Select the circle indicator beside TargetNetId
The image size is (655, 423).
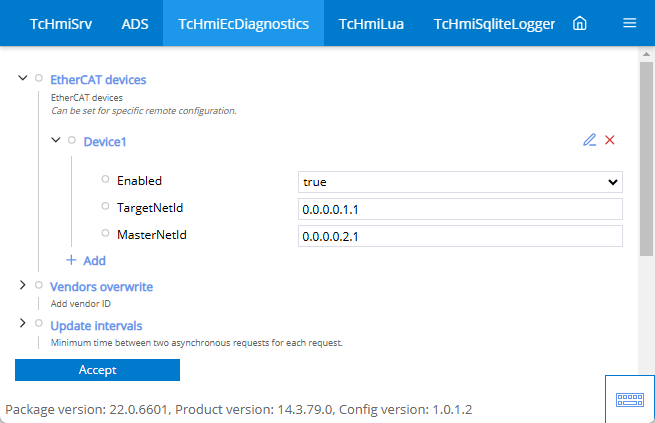click(105, 206)
